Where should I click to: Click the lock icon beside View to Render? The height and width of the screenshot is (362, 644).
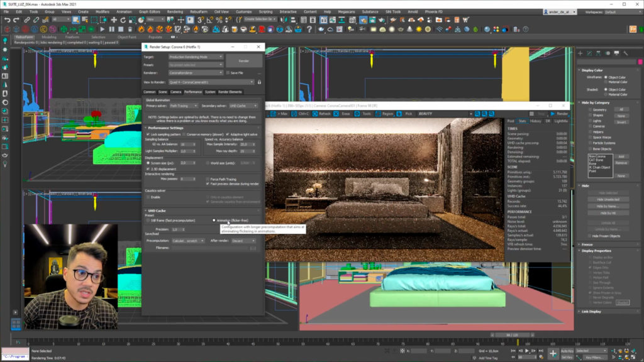(x=259, y=82)
